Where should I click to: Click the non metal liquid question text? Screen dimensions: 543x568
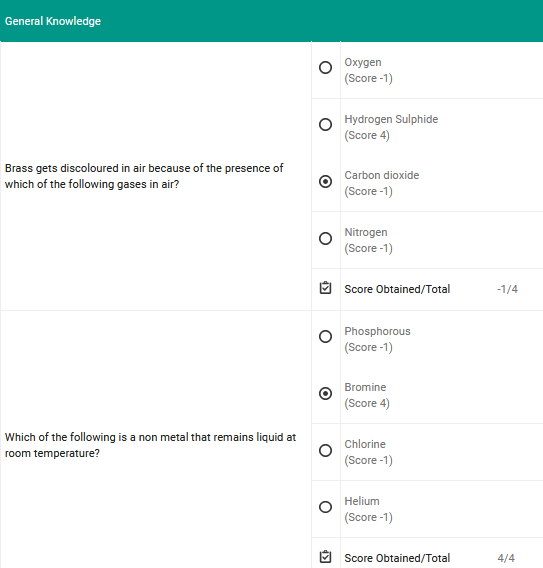150,445
